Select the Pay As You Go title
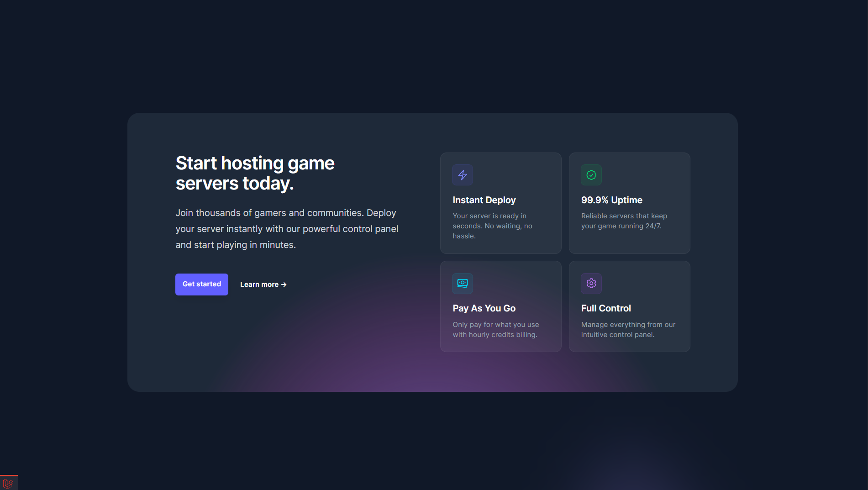Viewport: 868px width, 490px height. coord(484,308)
